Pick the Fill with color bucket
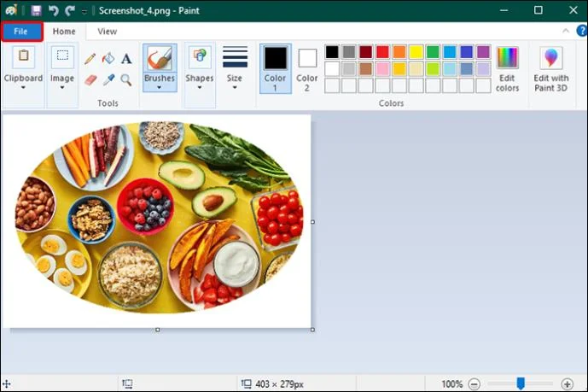588x392 pixels. [108, 59]
